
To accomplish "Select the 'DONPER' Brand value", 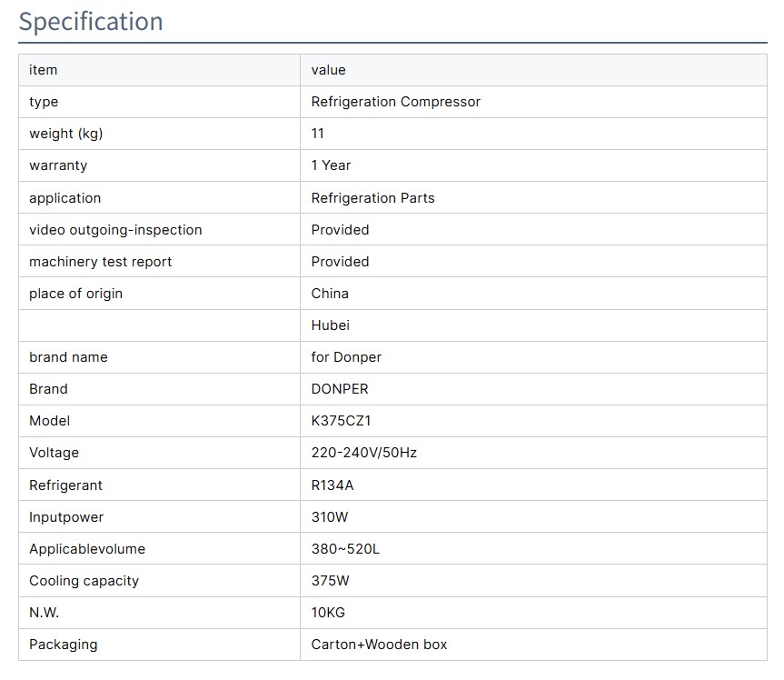I will point(340,389).
